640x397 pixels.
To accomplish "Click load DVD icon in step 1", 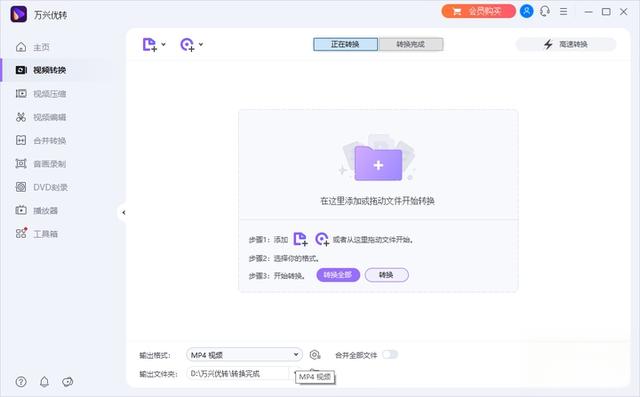I will click(x=322, y=239).
